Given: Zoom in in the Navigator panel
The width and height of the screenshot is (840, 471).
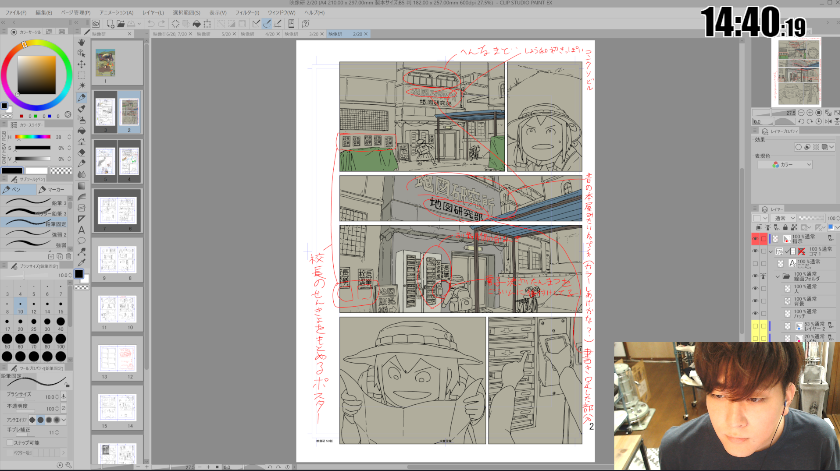Looking at the screenshot, I should click(810, 113).
